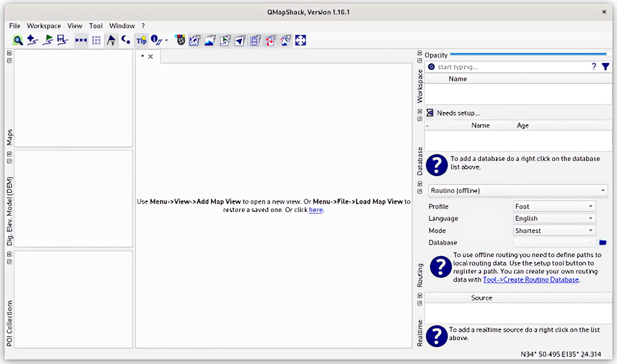This screenshot has height=364, width=617.
Task: Click Save All GIS Data disk icon
Action: click(62, 40)
